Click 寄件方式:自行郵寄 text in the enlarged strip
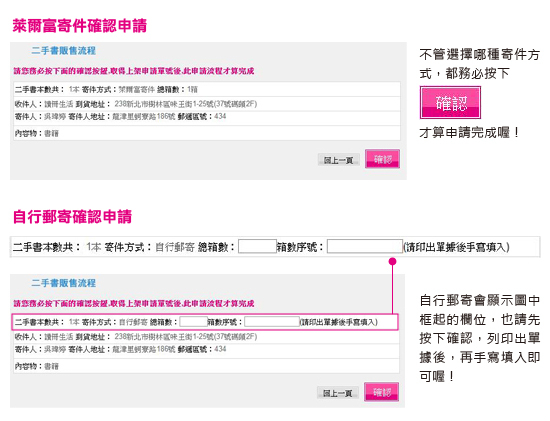 coord(149,247)
